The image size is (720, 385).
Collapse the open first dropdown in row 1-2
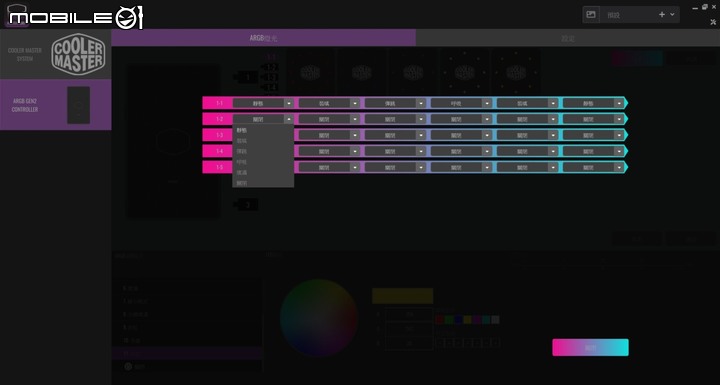[263, 119]
